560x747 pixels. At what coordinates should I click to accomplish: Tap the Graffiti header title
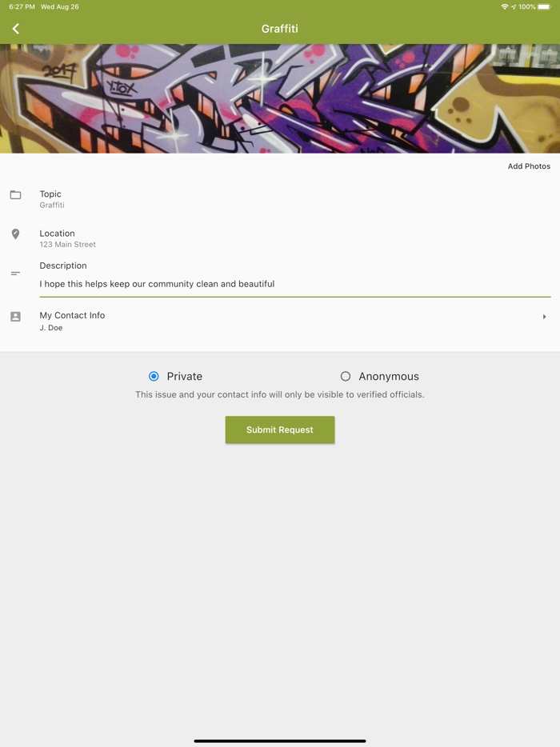click(x=280, y=29)
